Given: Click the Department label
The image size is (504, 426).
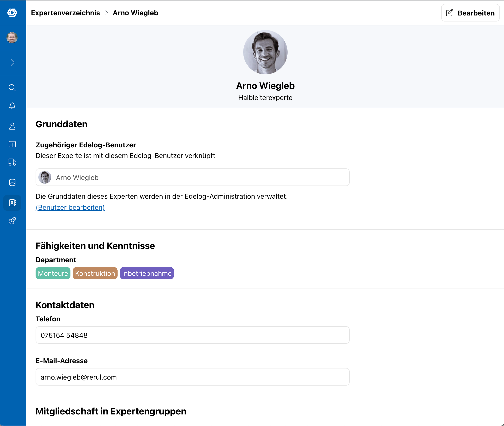Looking at the screenshot, I should [56, 260].
